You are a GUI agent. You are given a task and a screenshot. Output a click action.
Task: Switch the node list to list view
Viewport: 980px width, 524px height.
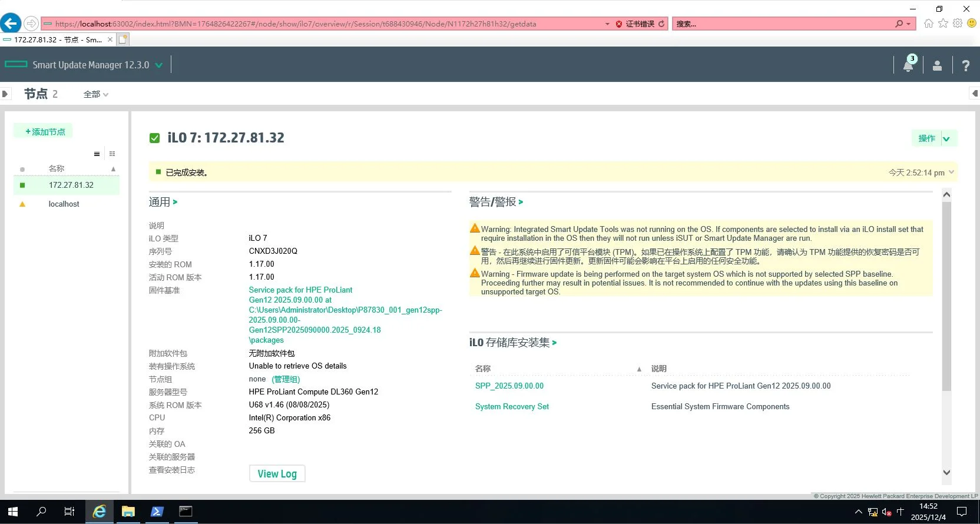coord(97,154)
